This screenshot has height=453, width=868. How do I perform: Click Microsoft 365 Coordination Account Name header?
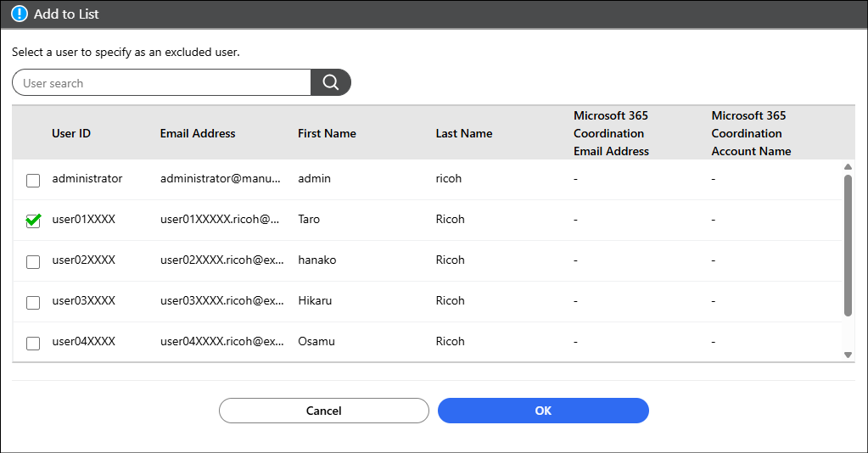point(751,133)
